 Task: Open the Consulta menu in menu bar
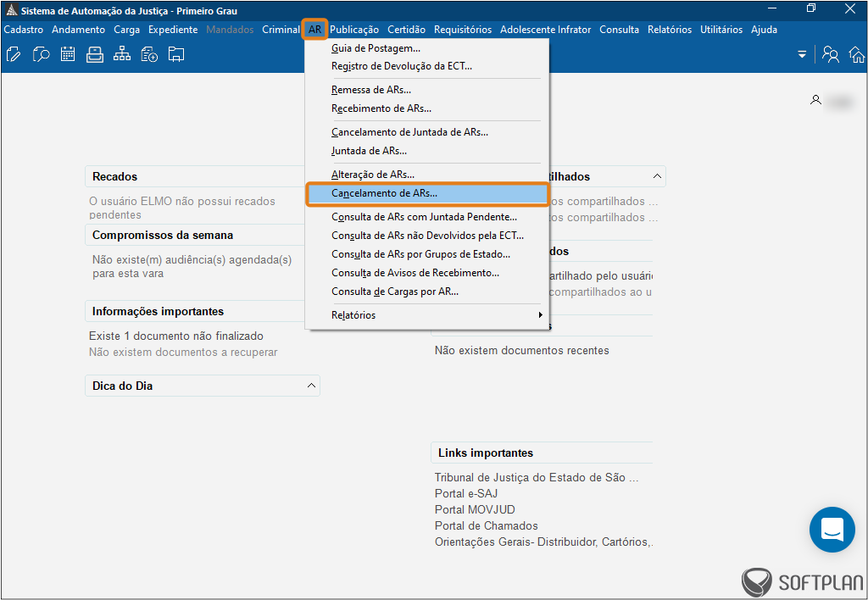click(x=619, y=30)
